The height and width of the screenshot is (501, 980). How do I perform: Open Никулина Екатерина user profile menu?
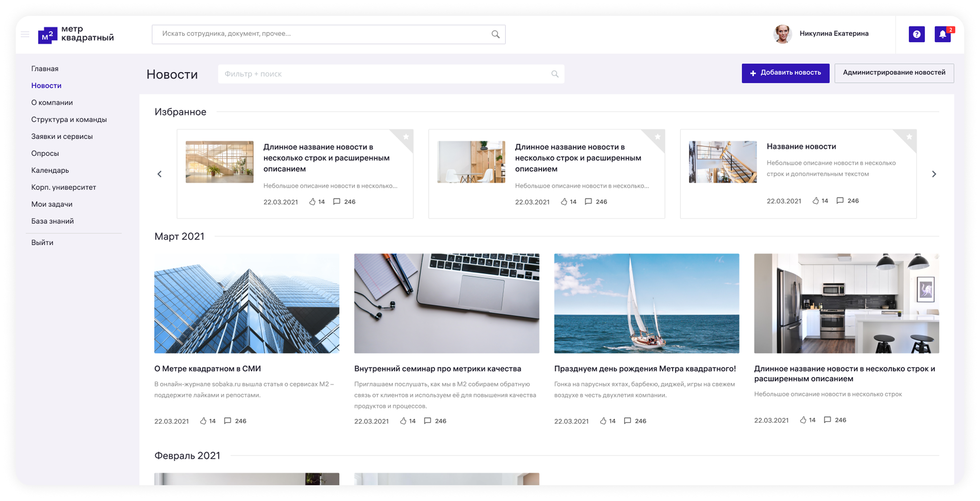pyautogui.click(x=821, y=34)
